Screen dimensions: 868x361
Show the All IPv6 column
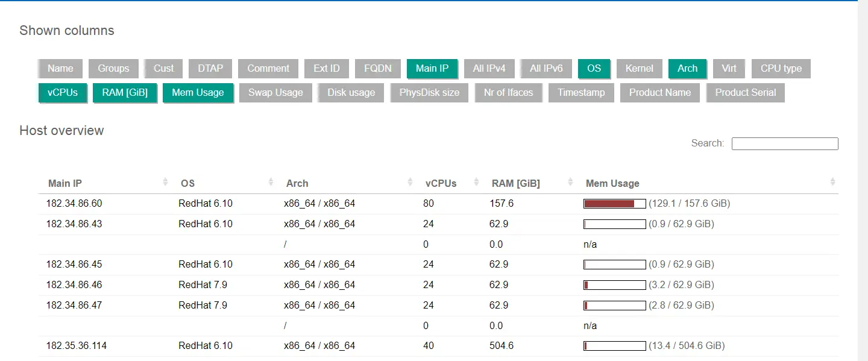546,69
